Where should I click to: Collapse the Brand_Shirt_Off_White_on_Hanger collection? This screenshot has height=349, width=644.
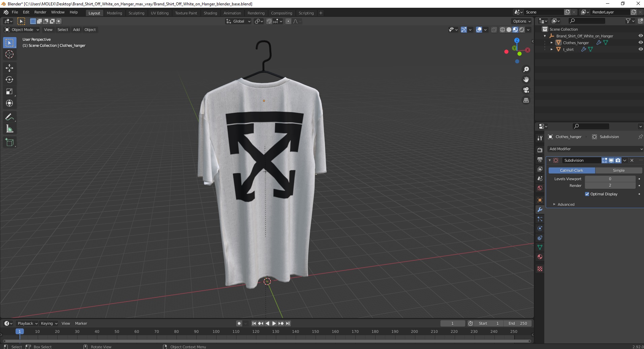(x=545, y=36)
